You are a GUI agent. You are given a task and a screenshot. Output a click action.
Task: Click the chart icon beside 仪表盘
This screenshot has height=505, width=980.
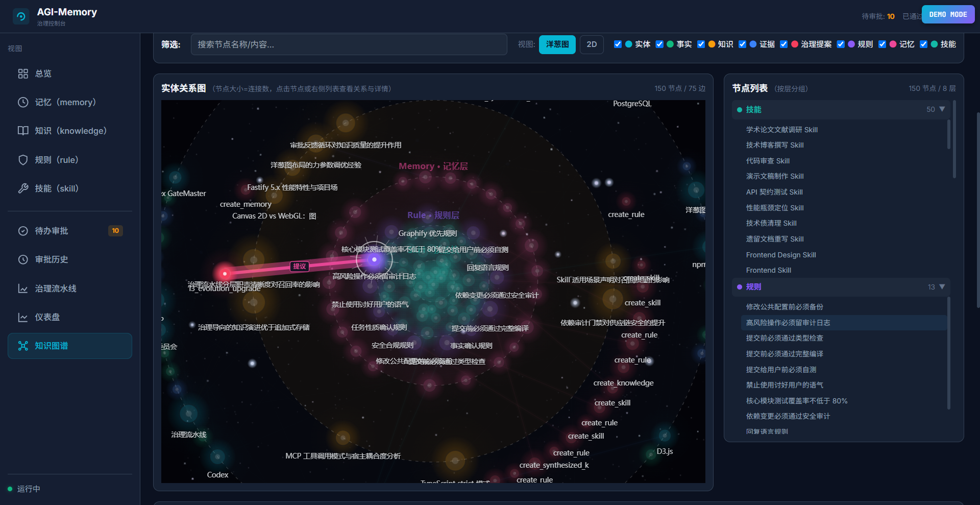(23, 317)
